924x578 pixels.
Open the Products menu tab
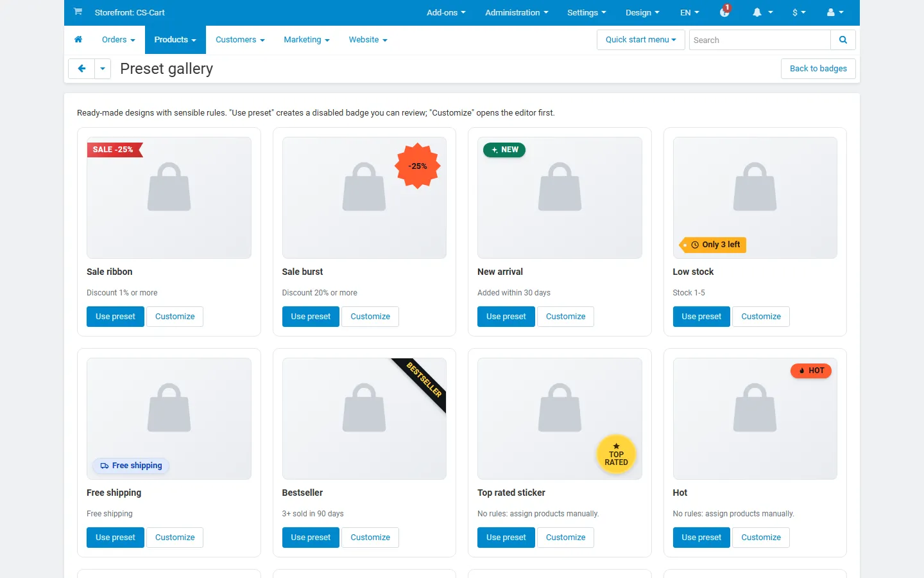coord(175,40)
